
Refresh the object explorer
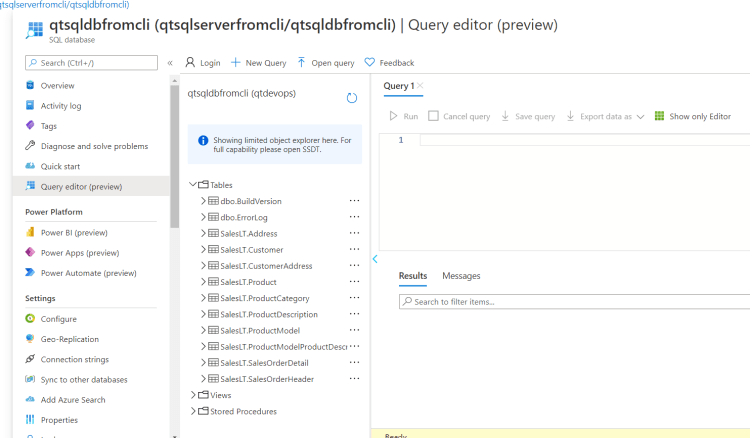coord(352,98)
